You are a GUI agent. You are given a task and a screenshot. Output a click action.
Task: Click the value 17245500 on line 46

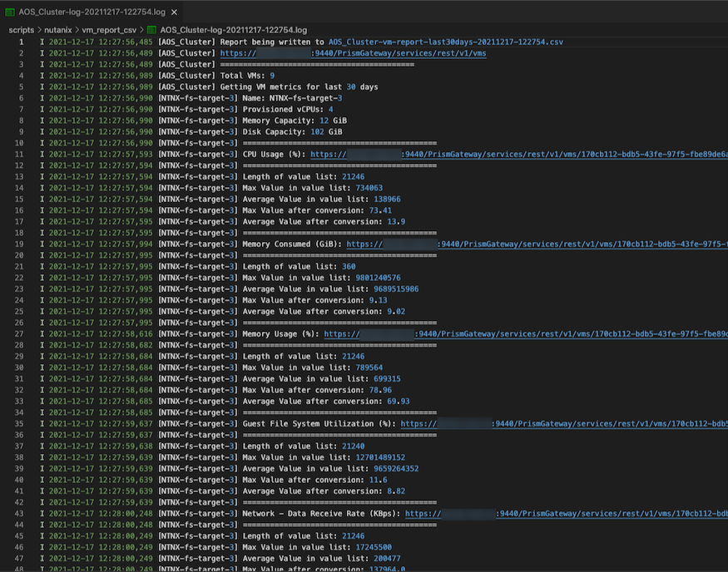coord(374,547)
